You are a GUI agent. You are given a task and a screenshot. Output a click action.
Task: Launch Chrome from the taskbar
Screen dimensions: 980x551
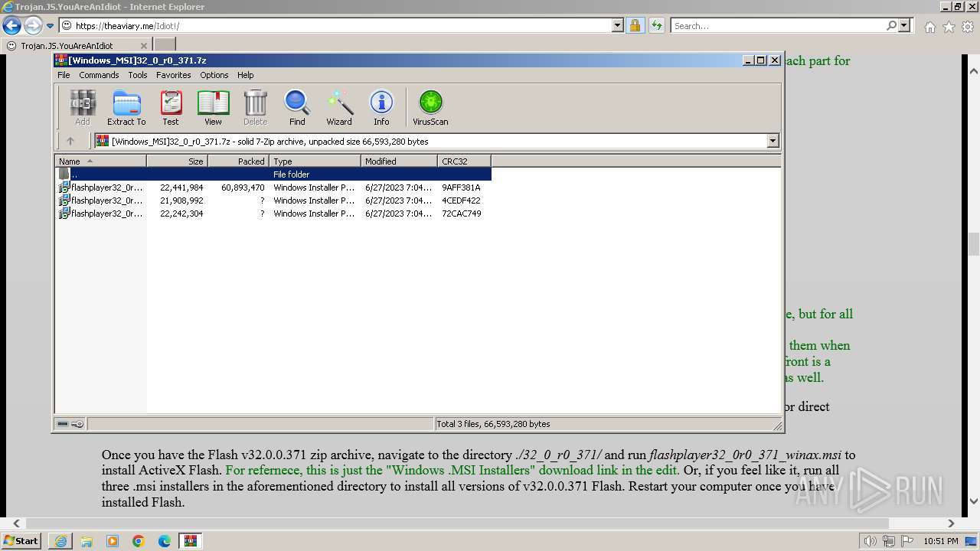(x=139, y=541)
